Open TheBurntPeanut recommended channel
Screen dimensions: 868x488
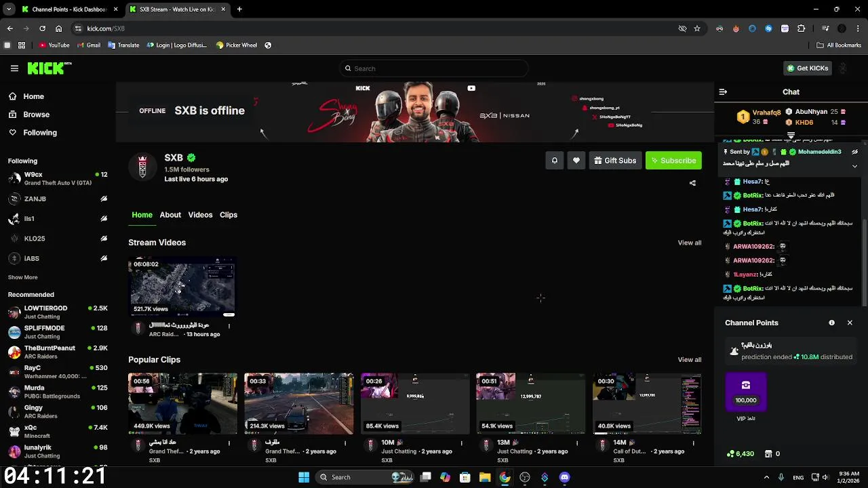[x=58, y=352]
